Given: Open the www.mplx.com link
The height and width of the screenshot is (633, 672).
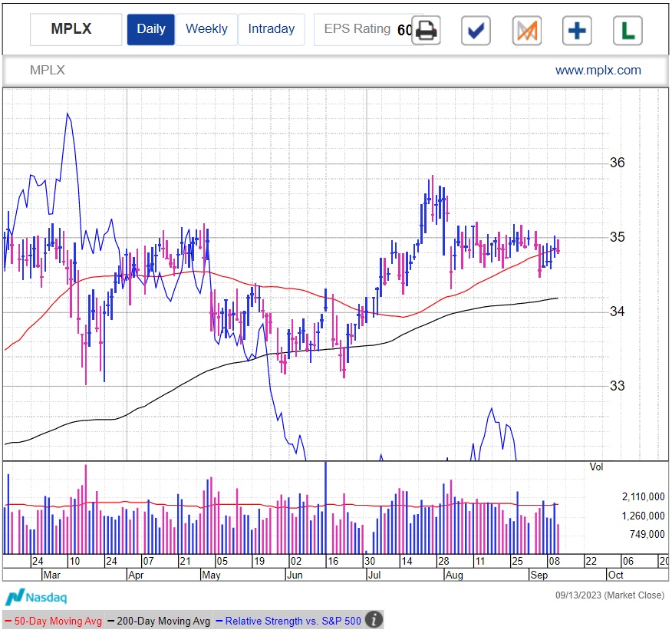Looking at the screenshot, I should point(598,71).
